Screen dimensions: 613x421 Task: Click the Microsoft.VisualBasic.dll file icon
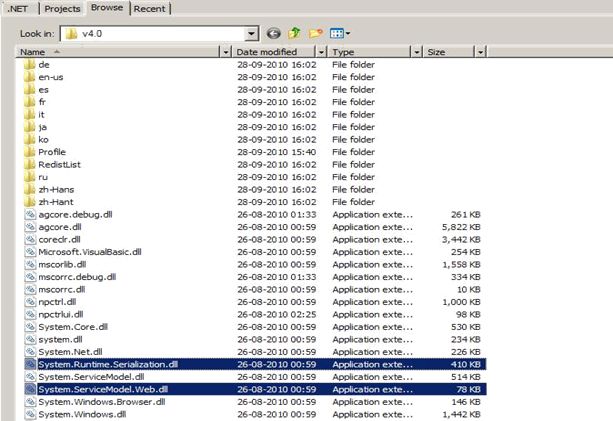(x=30, y=252)
